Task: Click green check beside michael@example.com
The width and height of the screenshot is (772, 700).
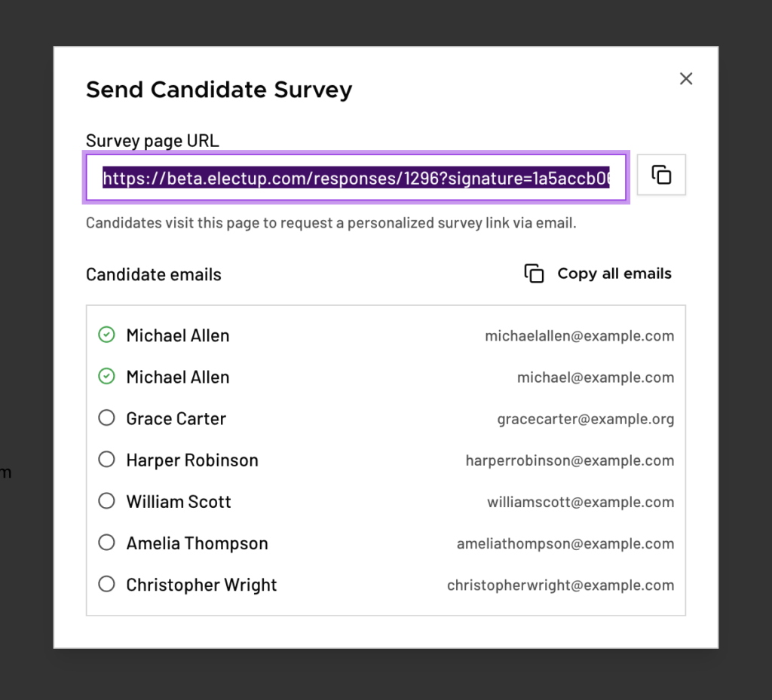Action: tap(107, 377)
